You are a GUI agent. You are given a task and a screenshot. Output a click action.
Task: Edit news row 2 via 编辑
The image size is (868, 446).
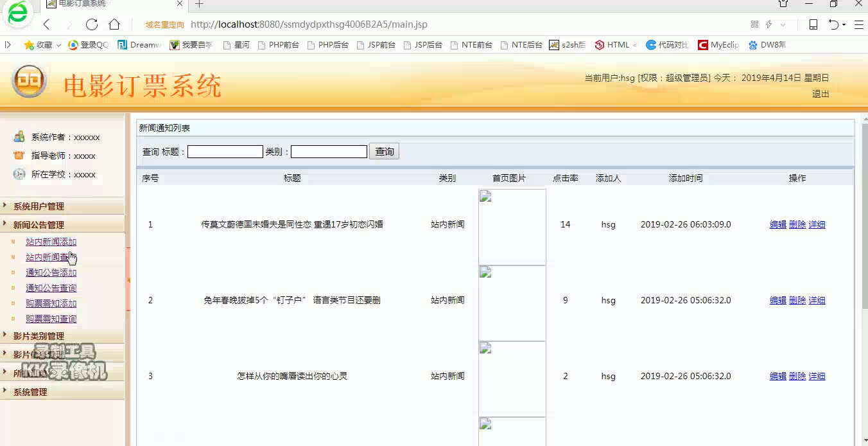(778, 300)
